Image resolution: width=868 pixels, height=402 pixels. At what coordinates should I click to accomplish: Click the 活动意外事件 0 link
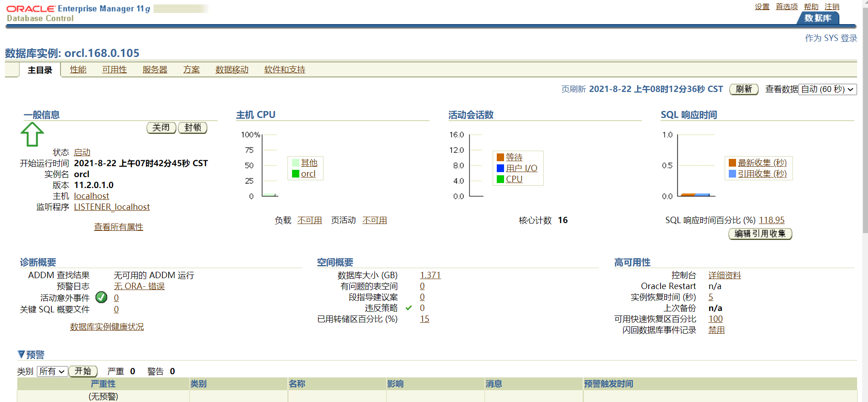pos(116,298)
